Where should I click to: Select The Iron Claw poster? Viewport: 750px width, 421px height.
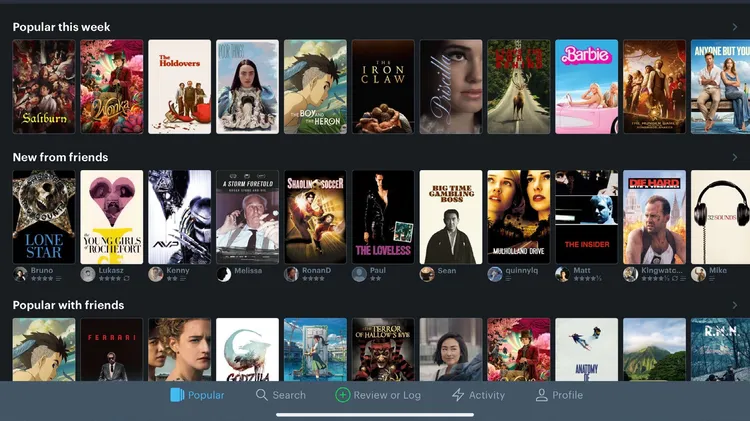pos(383,87)
